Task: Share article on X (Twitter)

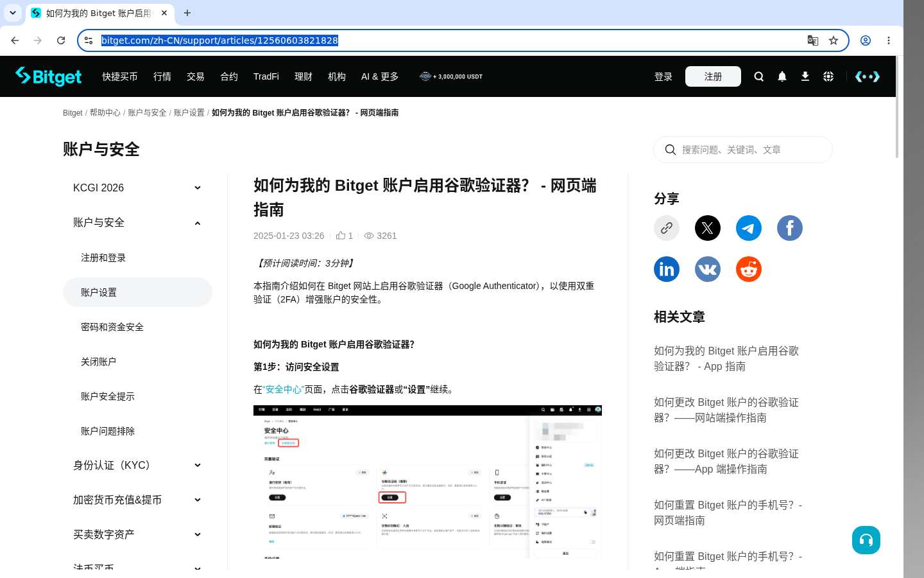Action: tap(708, 228)
